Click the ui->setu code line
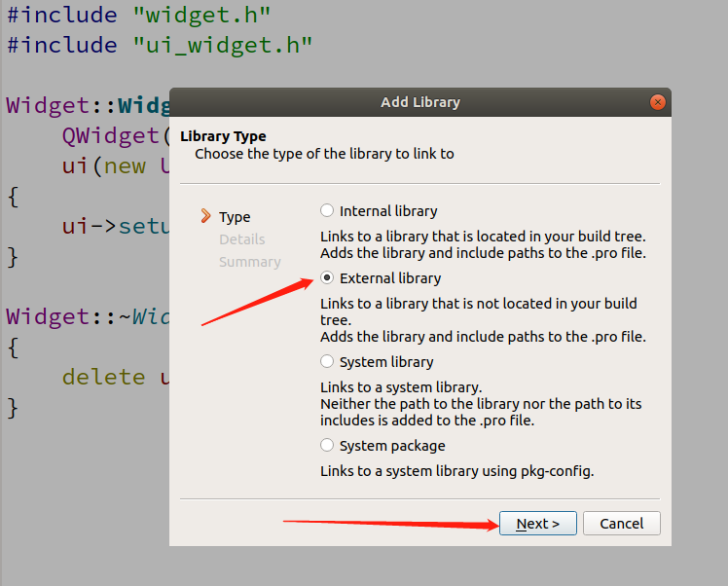The height and width of the screenshot is (586, 728). pyautogui.click(x=116, y=226)
